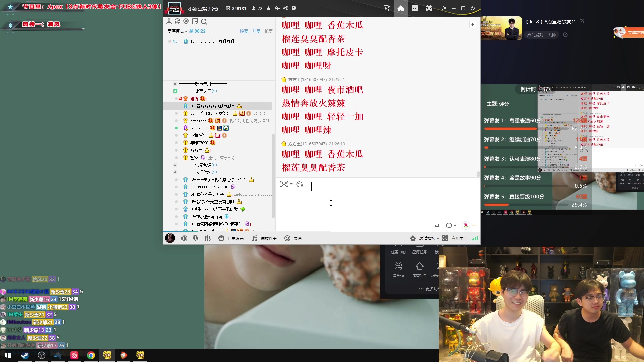Click the 录音 recording icon
This screenshot has height=362, width=644.
point(287,238)
